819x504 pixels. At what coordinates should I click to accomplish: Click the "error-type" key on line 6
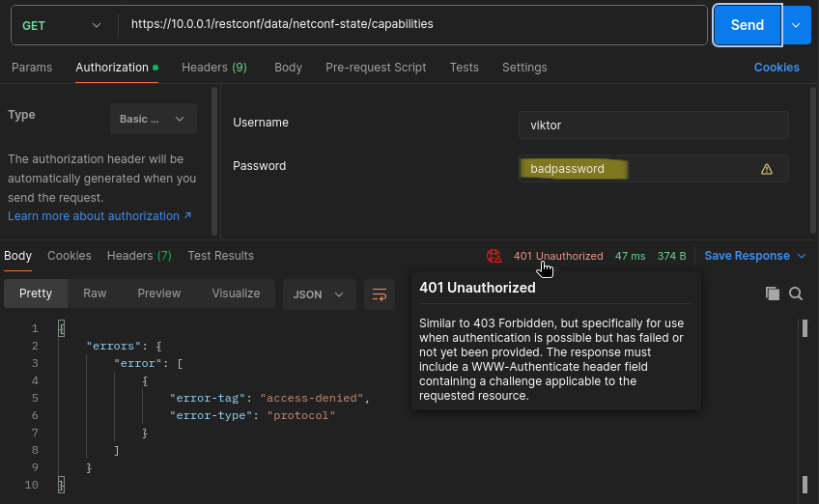[x=211, y=415]
